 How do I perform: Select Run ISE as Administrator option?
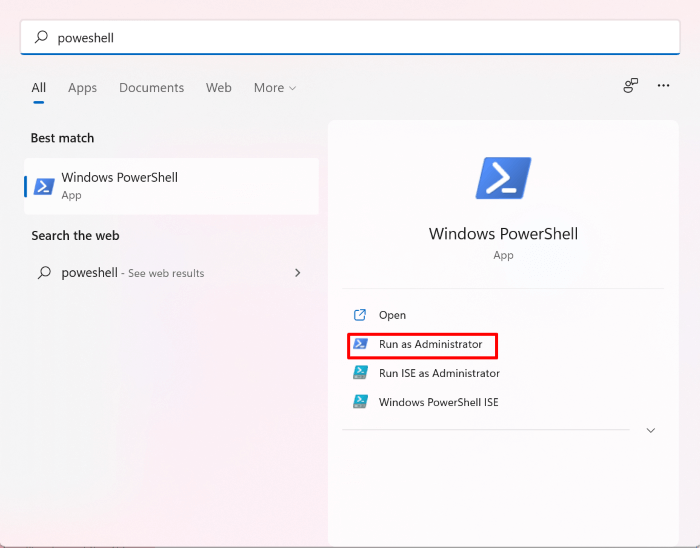point(439,373)
